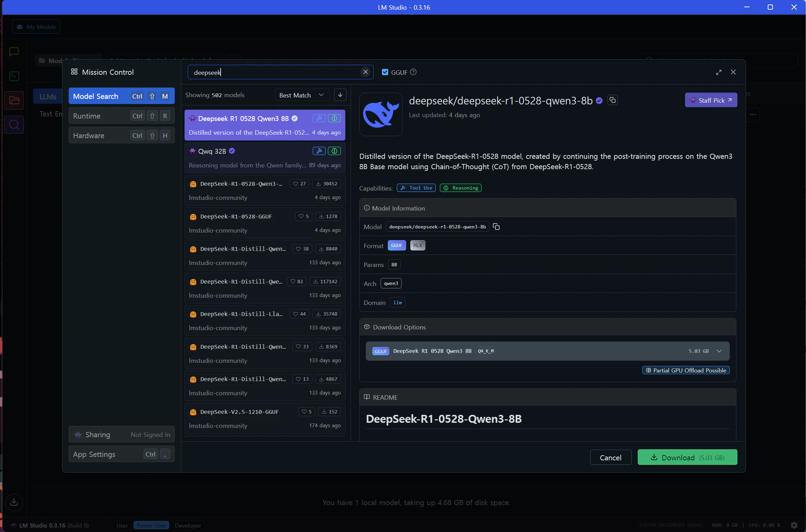Open the Sharing section
The image size is (806, 532).
pyautogui.click(x=121, y=434)
